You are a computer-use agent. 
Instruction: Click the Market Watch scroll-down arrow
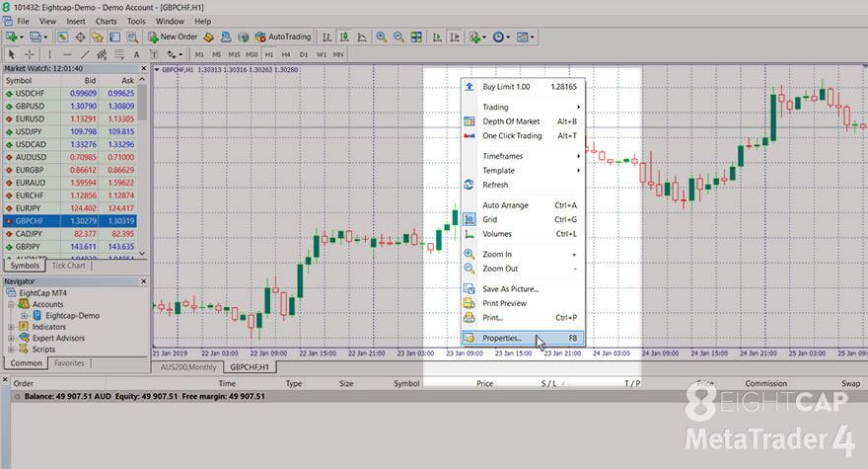tap(142, 254)
